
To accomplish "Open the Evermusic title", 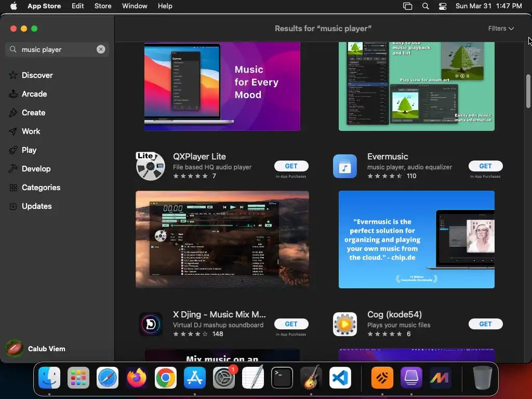I will (x=388, y=156).
